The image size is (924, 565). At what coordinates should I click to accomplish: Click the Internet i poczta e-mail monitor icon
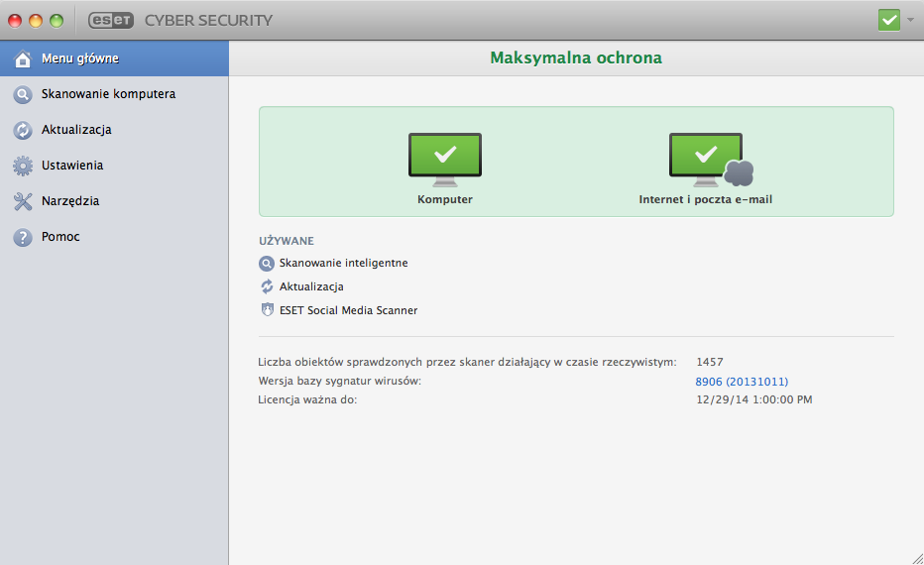[x=711, y=160]
